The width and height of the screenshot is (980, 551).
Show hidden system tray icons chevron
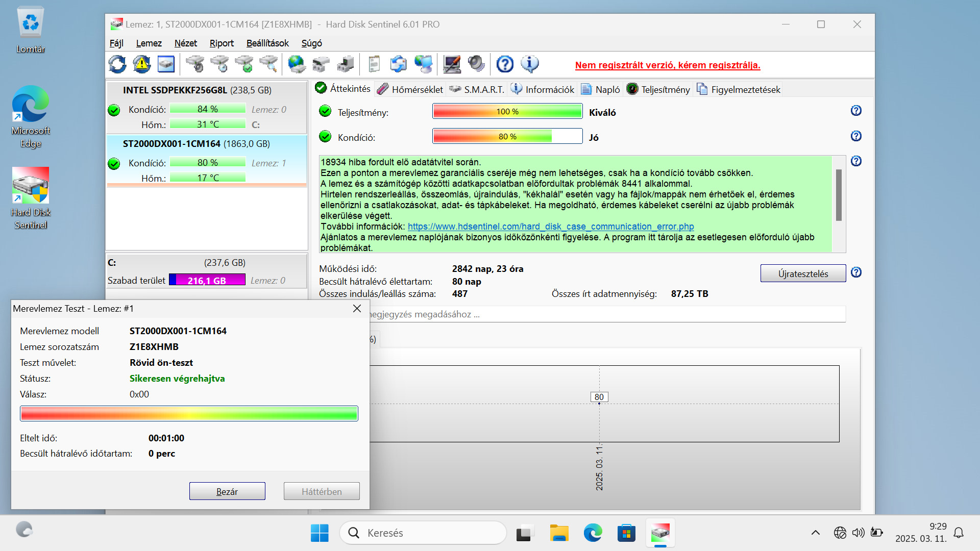click(815, 533)
